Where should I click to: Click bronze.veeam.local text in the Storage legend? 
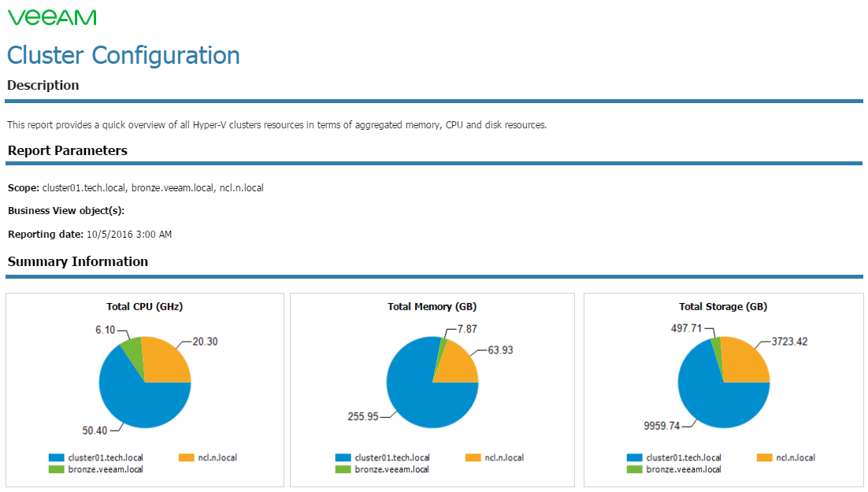pos(684,469)
